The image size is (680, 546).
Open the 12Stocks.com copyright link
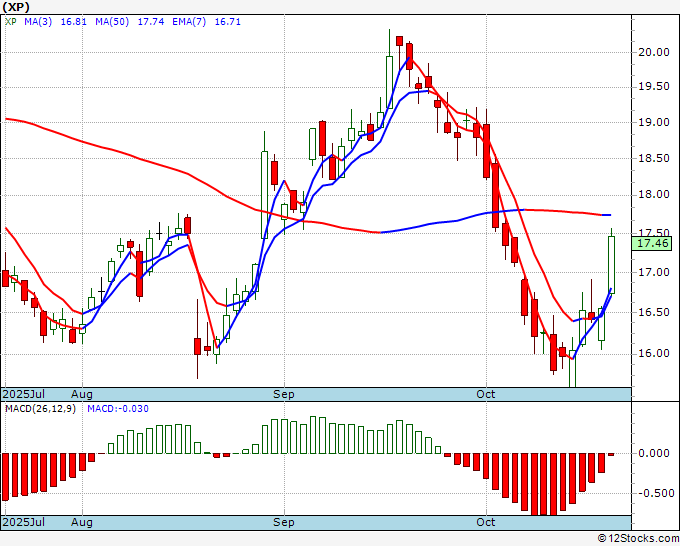click(x=638, y=539)
